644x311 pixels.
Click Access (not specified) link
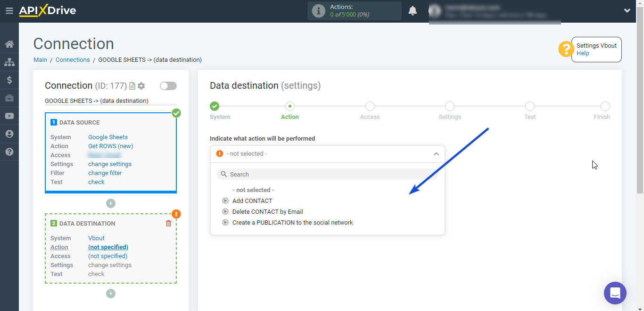107,256
